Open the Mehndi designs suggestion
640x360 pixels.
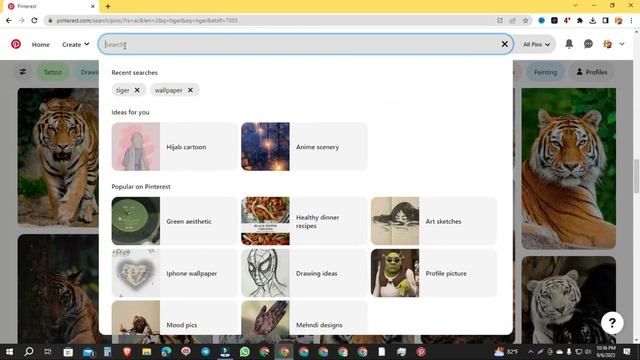tap(304, 318)
